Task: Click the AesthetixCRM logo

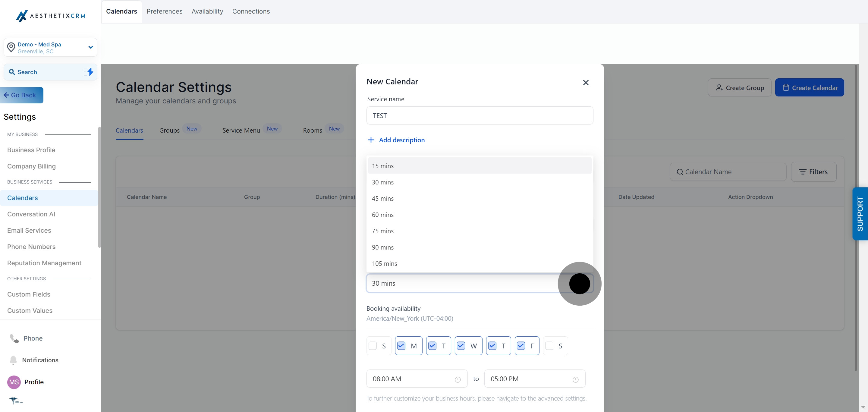Action: (51, 16)
